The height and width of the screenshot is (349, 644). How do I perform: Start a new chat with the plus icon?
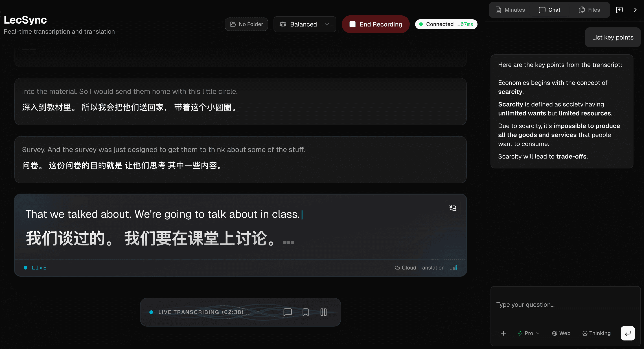point(619,10)
